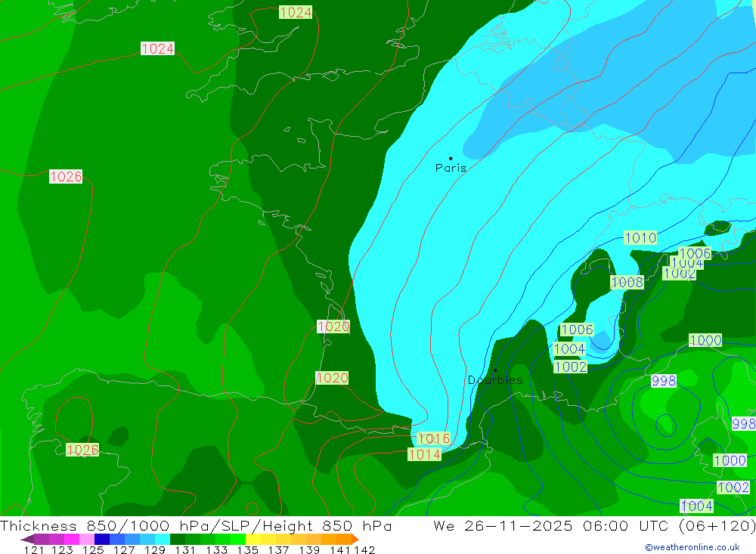Pick the bright yellow swatch after 135
The height and width of the screenshot is (554, 756).
click(253, 539)
